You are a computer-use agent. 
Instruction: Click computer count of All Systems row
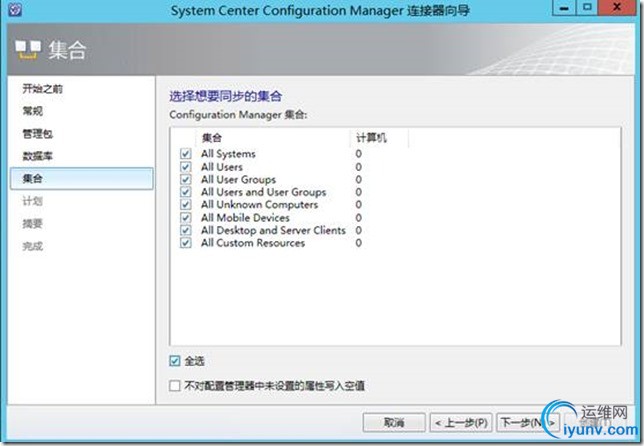(x=359, y=154)
